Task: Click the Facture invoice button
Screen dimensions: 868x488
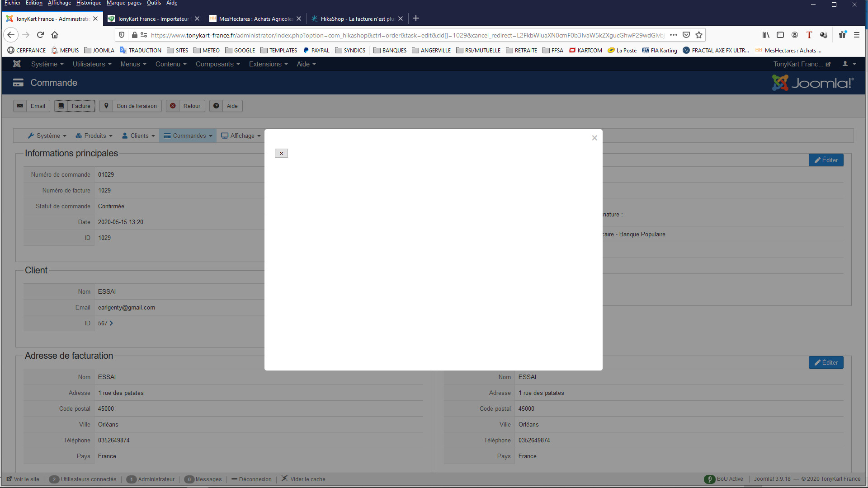Action: pyautogui.click(x=75, y=106)
